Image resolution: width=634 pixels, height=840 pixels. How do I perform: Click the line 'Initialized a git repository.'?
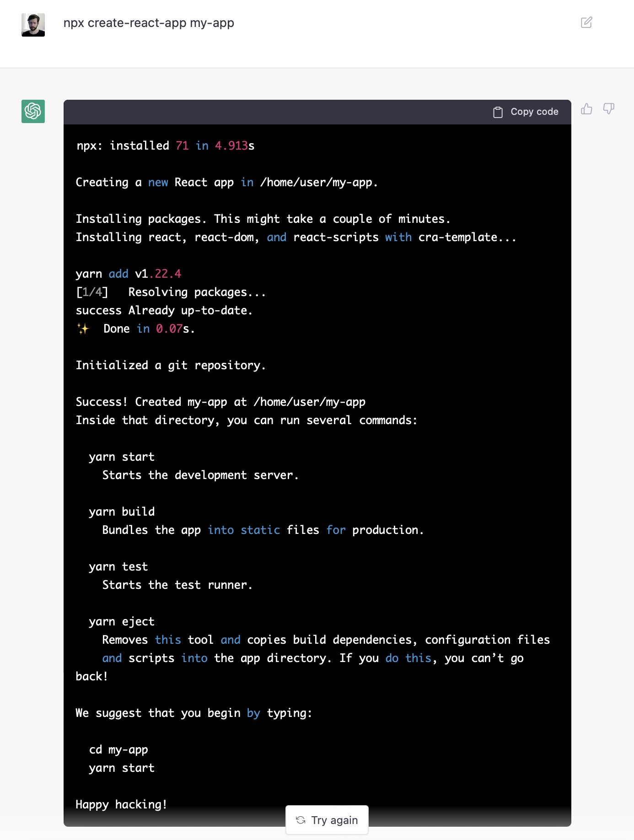tap(171, 365)
